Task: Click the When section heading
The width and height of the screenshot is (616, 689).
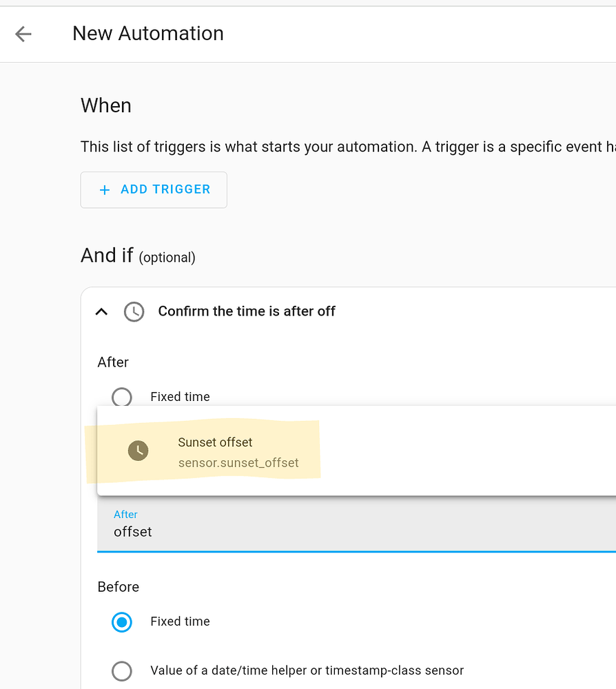Action: [106, 105]
